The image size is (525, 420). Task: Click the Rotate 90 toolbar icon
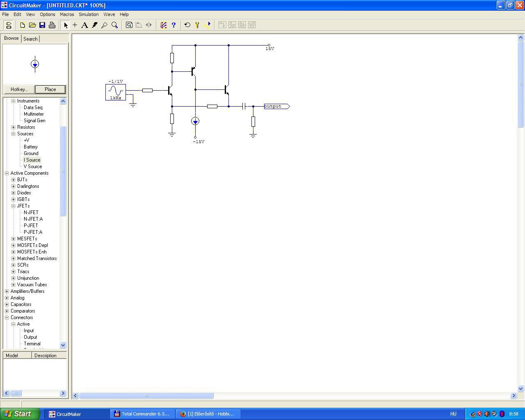139,25
